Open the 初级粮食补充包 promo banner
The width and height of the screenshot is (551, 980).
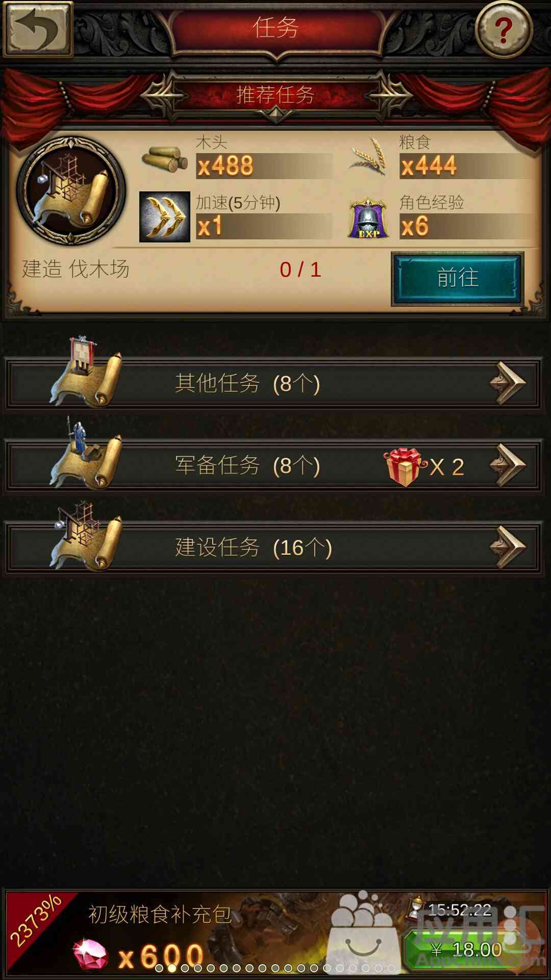point(275,933)
